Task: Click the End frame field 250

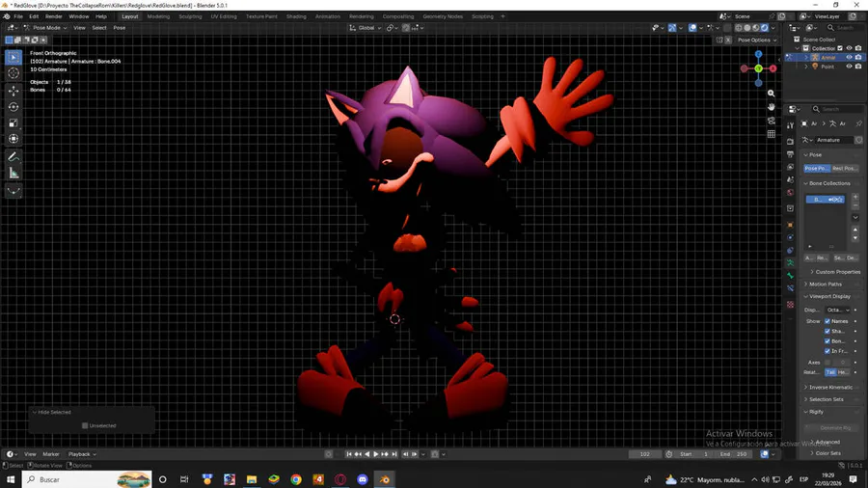Action: coord(734,454)
